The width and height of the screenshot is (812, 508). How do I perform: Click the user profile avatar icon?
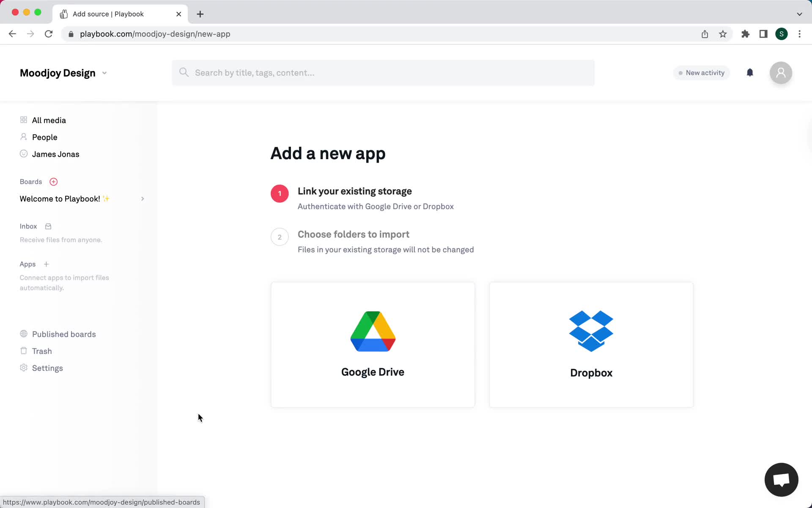tap(781, 72)
